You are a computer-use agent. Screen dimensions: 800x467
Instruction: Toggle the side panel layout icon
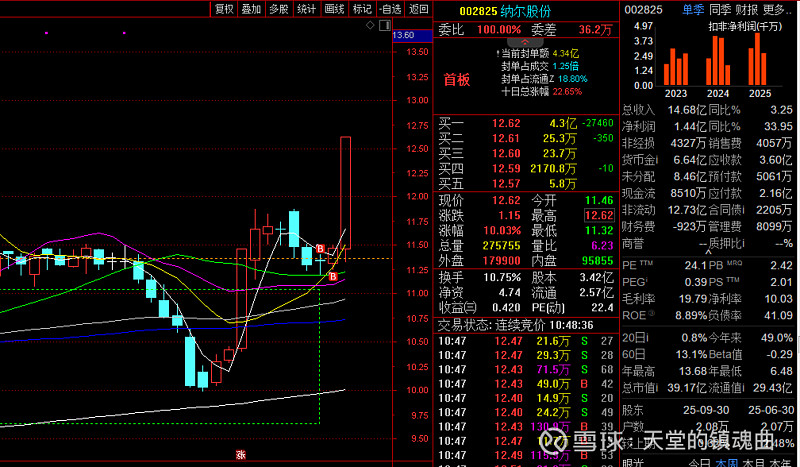tap(385, 25)
